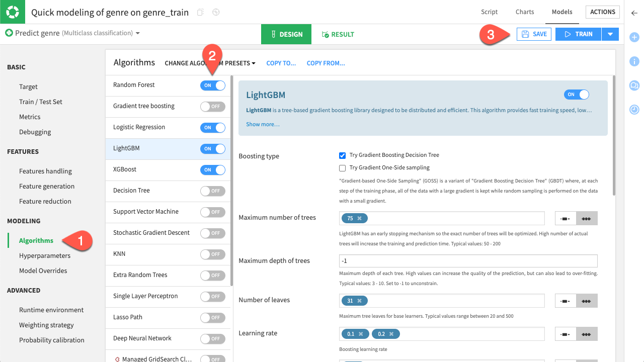The image size is (644, 362).
Task: View version history via the clock icon
Action: 634,110
